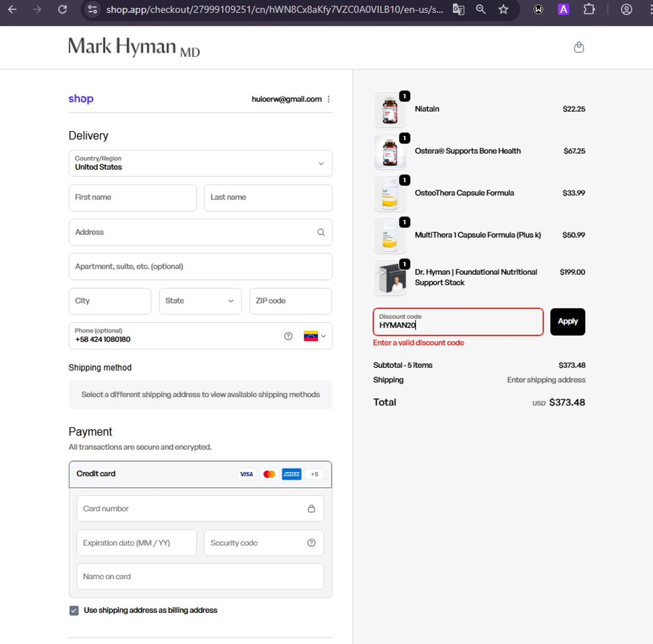Click the browser URL address bar
The height and width of the screenshot is (644, 653).
[274, 9]
